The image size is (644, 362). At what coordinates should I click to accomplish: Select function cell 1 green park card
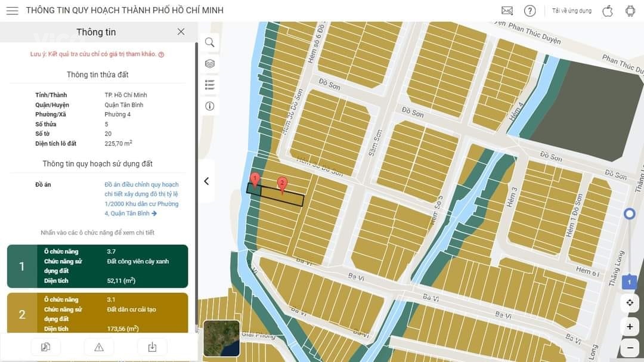click(97, 266)
